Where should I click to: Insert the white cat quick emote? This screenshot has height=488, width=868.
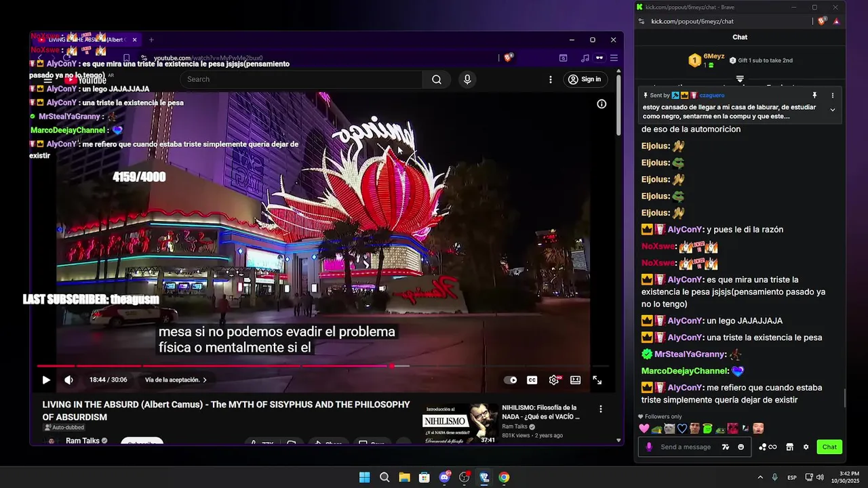pyautogui.click(x=669, y=428)
